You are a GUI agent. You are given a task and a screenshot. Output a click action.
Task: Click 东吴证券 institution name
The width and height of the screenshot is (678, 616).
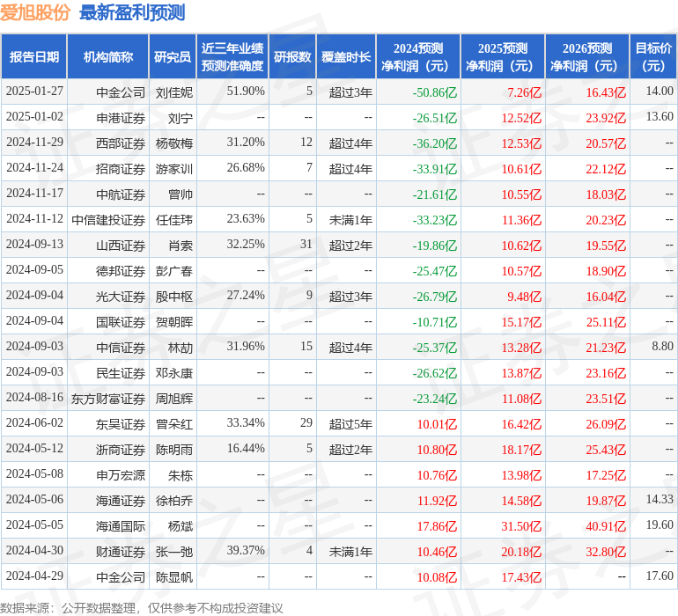point(121,423)
